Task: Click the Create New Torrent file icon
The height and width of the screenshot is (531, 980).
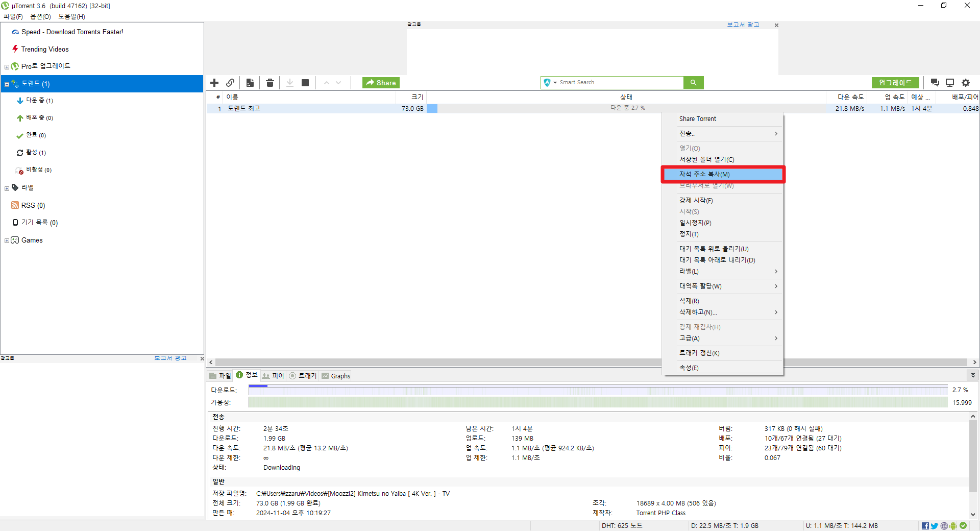Action: [x=250, y=83]
